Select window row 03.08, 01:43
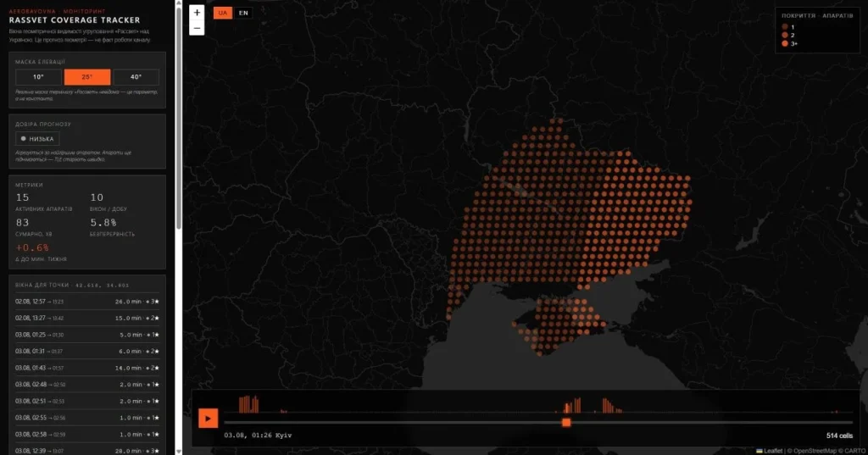 click(x=87, y=368)
